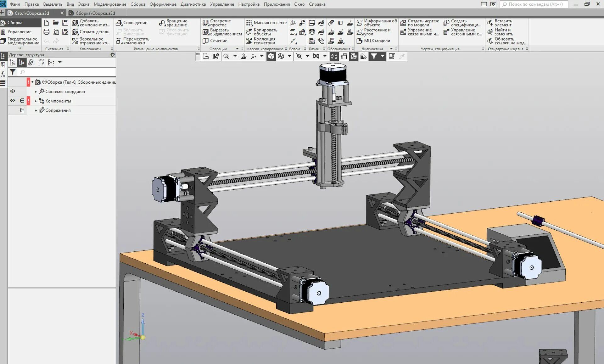Toggle the hide objects eye icon in the view toolbar

point(299,56)
